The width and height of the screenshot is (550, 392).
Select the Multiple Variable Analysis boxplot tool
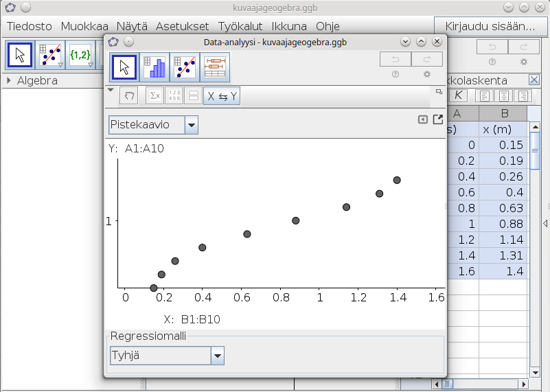[216, 67]
